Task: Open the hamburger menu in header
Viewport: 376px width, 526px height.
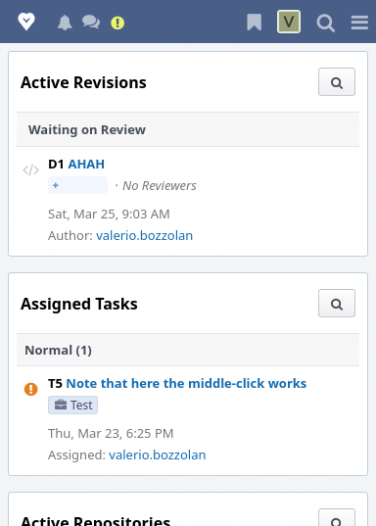Action: pos(360,22)
